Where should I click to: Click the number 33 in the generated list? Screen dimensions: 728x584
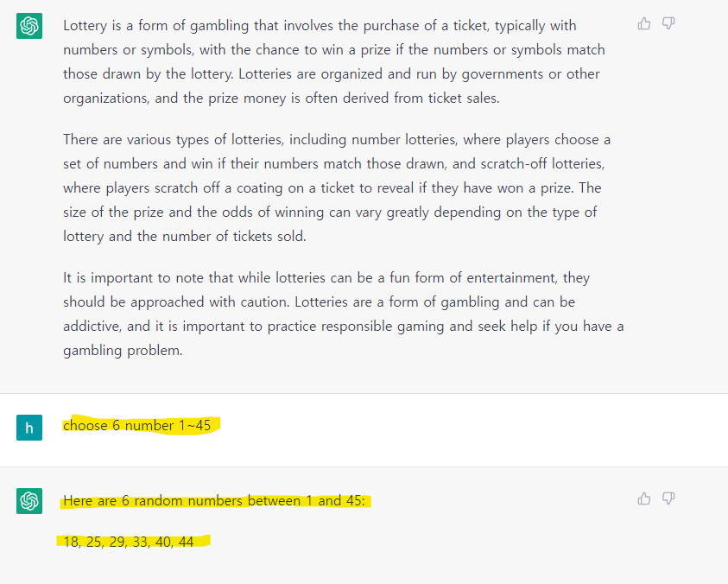140,542
